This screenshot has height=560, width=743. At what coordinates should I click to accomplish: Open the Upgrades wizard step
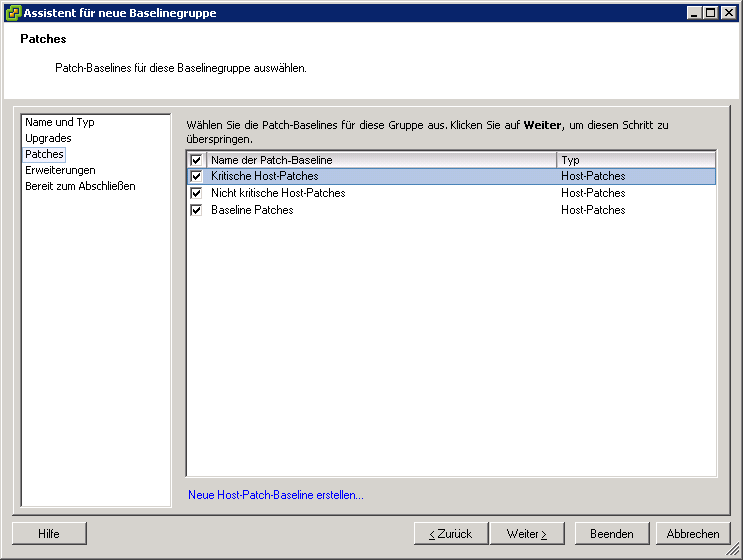tap(48, 138)
